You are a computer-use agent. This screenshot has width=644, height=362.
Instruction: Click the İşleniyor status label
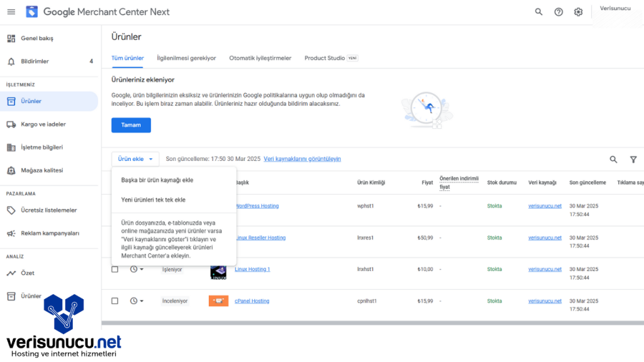point(172,269)
